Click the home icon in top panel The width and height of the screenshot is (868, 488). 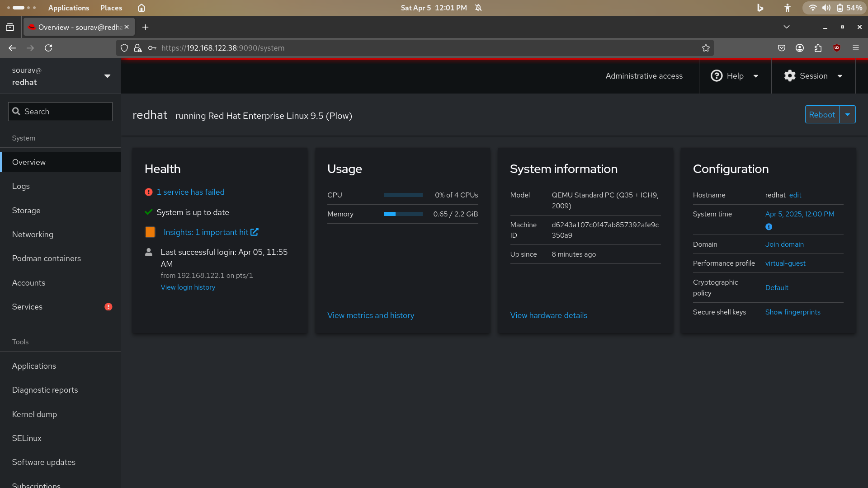[142, 8]
